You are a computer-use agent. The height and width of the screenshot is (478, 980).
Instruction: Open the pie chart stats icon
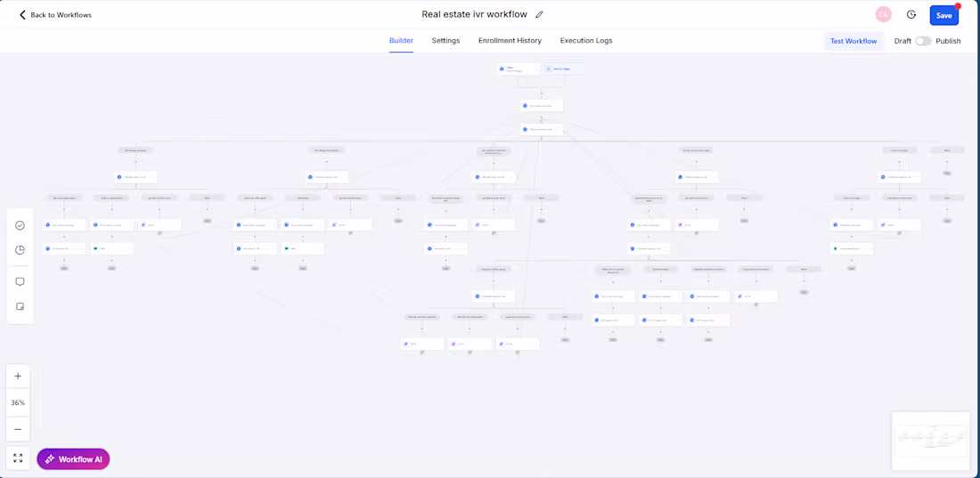20,250
